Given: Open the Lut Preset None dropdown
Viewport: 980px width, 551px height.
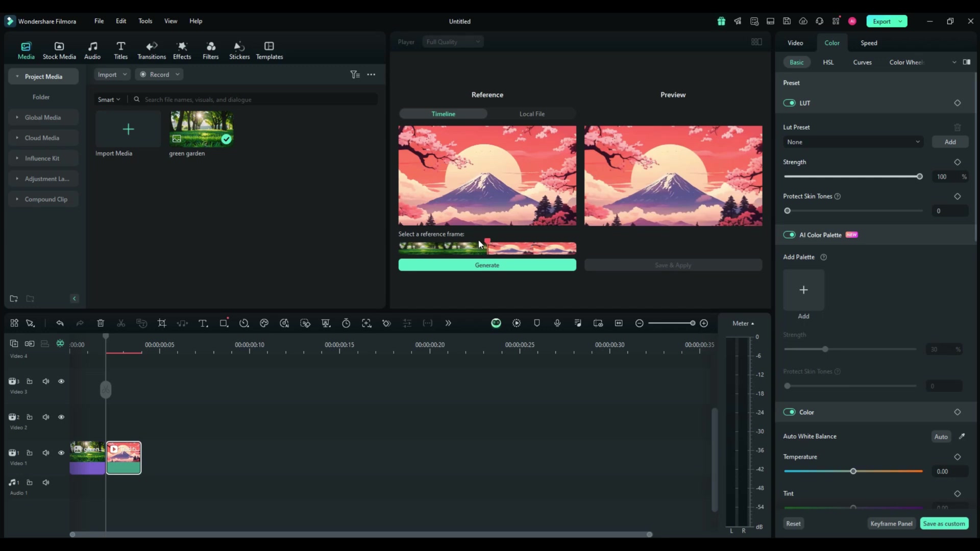Looking at the screenshot, I should click(853, 142).
